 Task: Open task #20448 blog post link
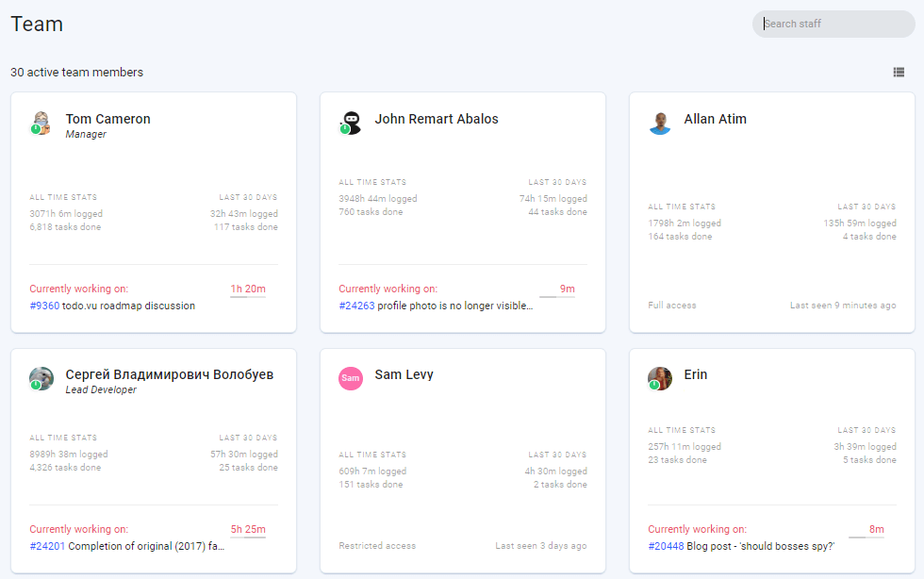pyautogui.click(x=666, y=546)
